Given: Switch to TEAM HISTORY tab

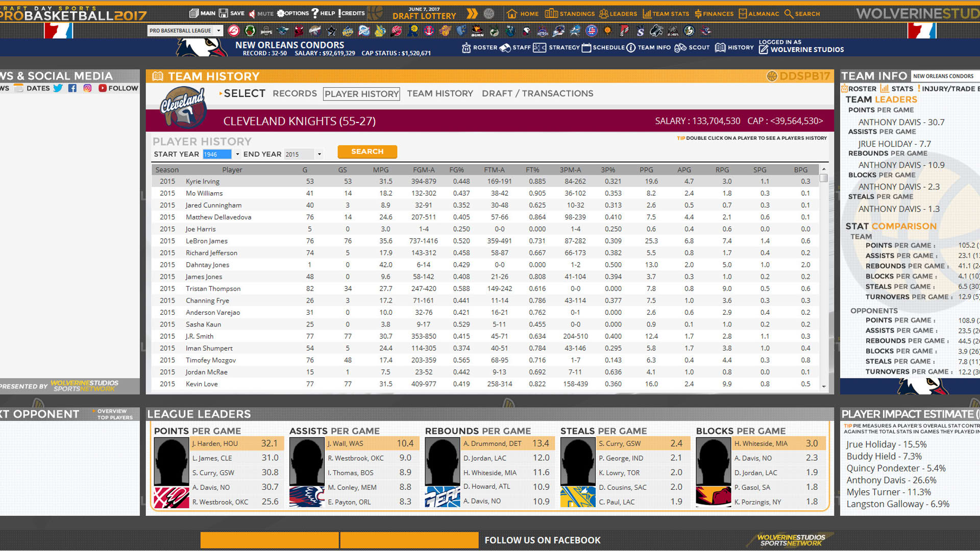Looking at the screenshot, I should pos(440,93).
